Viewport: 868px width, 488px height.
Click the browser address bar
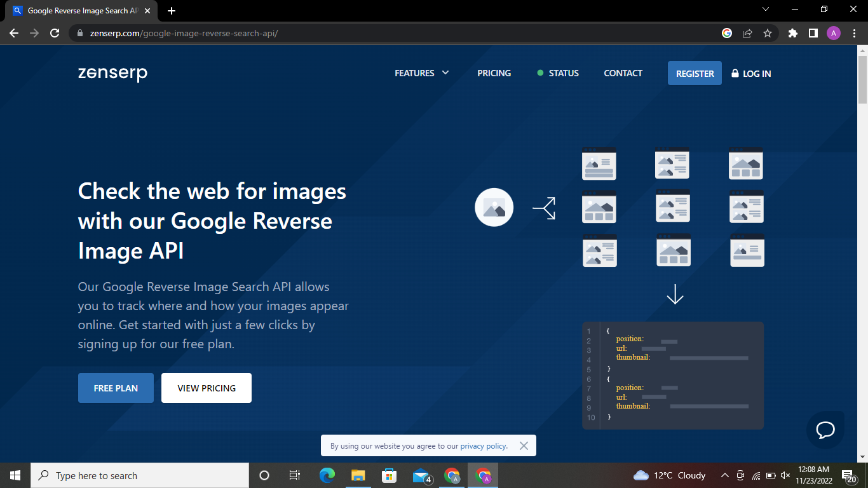pyautogui.click(x=394, y=33)
